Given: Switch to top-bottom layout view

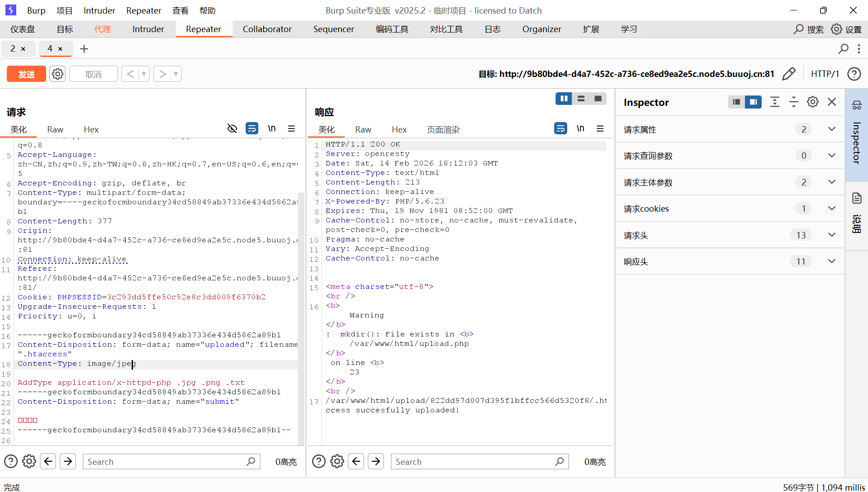Looking at the screenshot, I should coord(581,99).
